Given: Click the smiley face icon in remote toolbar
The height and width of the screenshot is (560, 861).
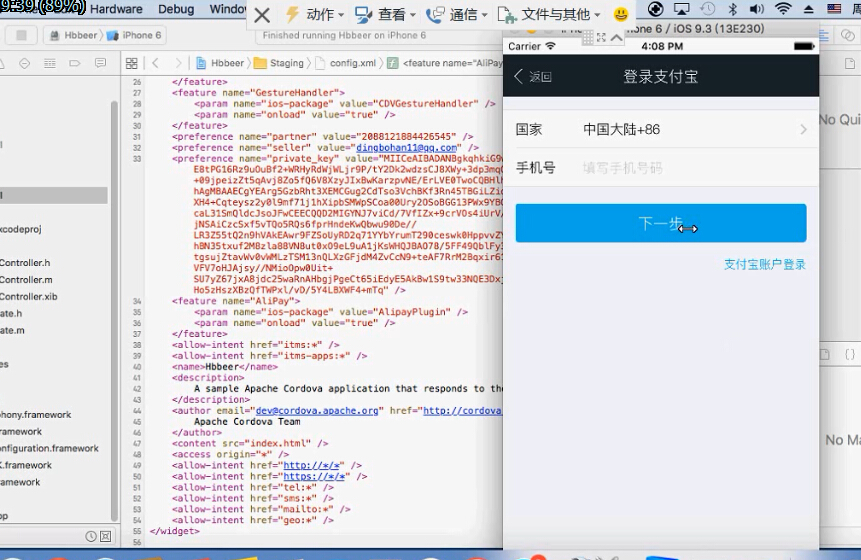Looking at the screenshot, I should pyautogui.click(x=620, y=14).
